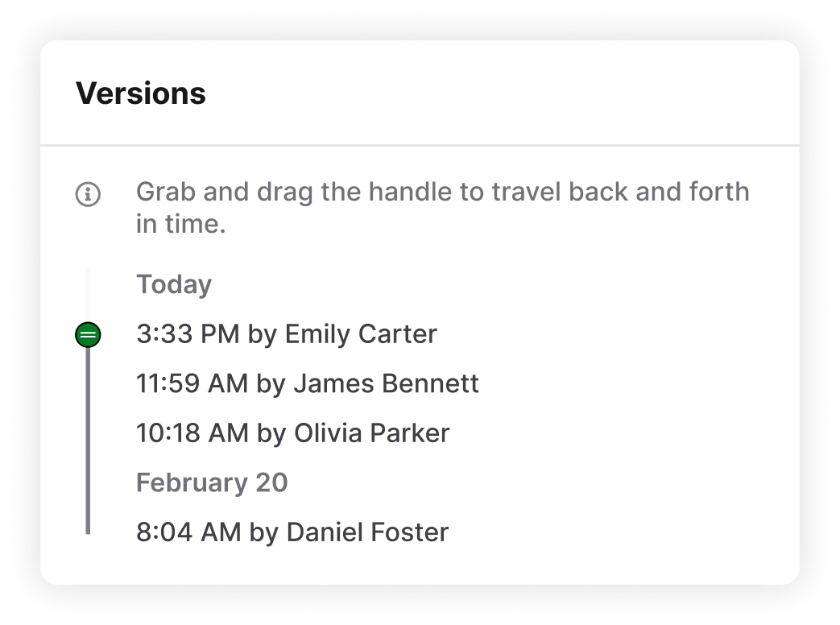Click timeline track beside the 10:18 AM entry
This screenshot has width=840, height=625.
pyautogui.click(x=88, y=433)
